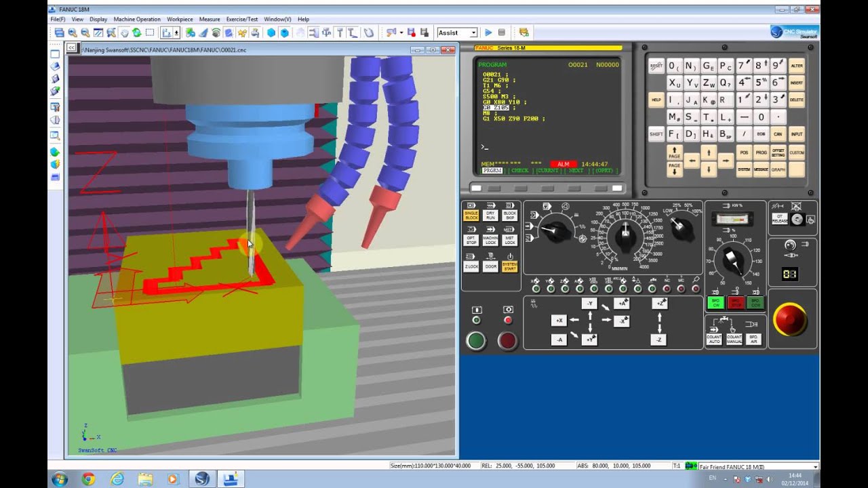Image resolution: width=868 pixels, height=488 pixels.
Task: Toggle the DRY RUN switch
Action: (x=490, y=216)
